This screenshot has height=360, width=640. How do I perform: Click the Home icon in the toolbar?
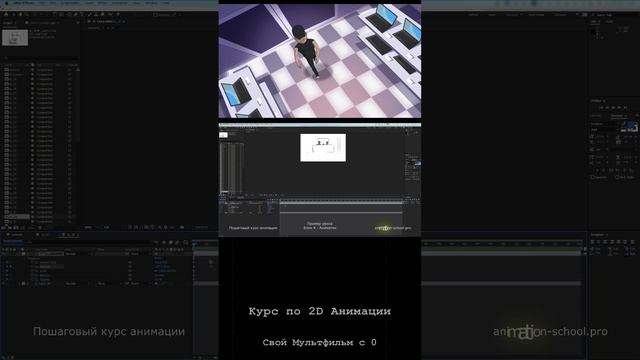point(6,14)
